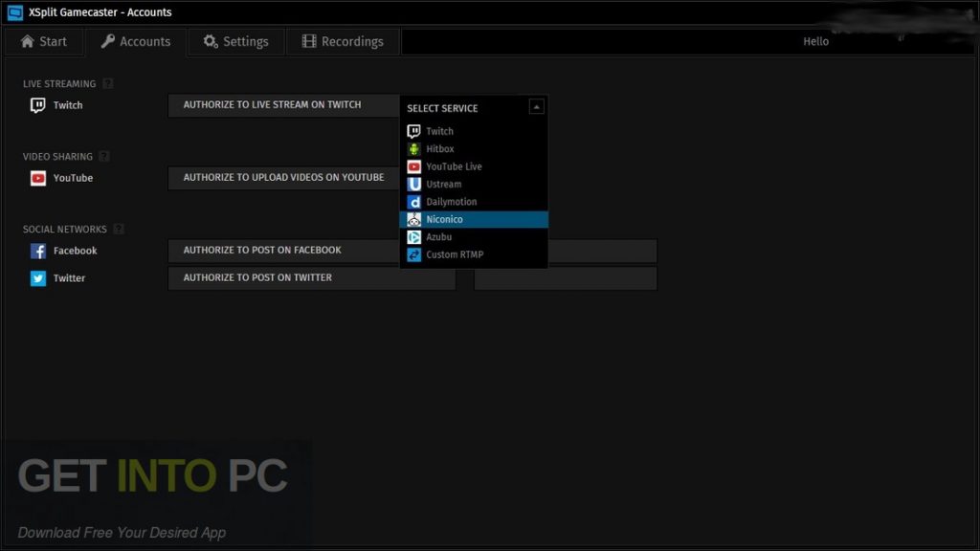Switch to the Accounts tab
The image size is (980, 551).
(x=136, y=42)
